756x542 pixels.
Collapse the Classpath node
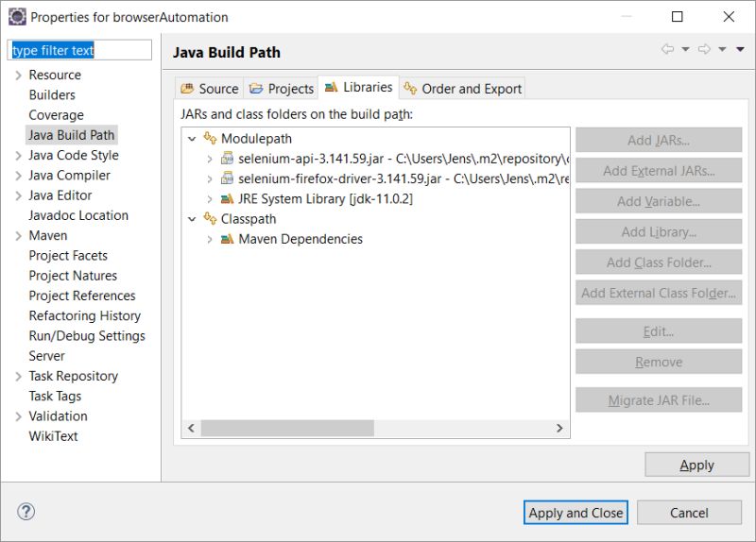192,219
